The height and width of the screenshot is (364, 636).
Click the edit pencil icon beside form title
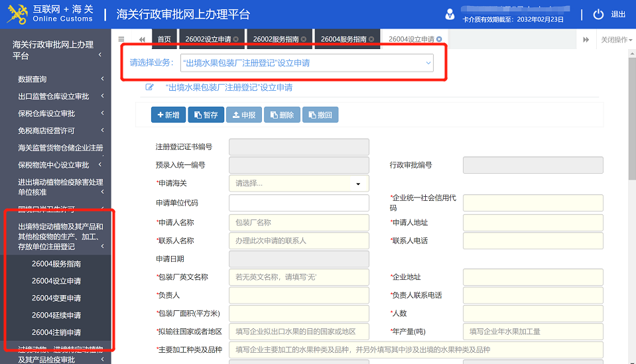pos(149,87)
